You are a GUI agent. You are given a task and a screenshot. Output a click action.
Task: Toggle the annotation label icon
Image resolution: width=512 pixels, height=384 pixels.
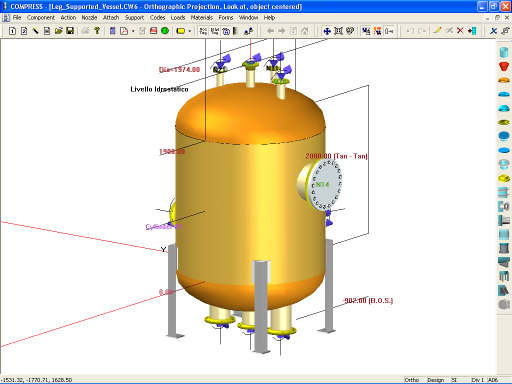point(226,31)
